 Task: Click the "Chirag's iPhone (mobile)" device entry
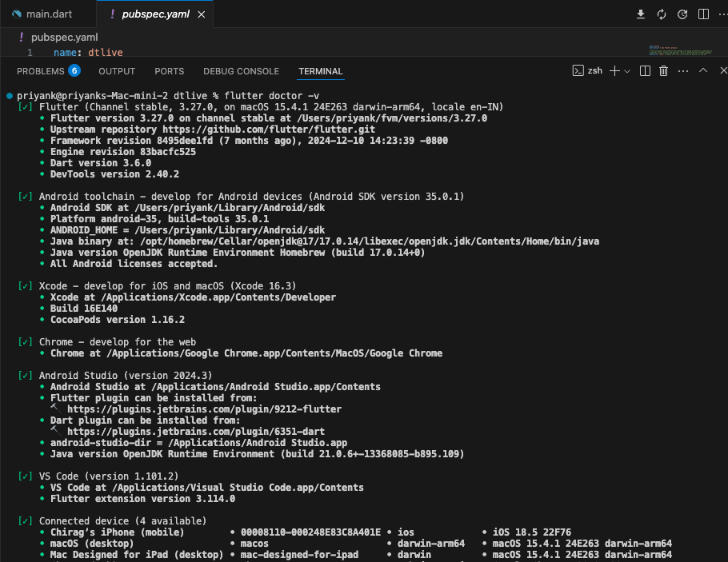117,532
